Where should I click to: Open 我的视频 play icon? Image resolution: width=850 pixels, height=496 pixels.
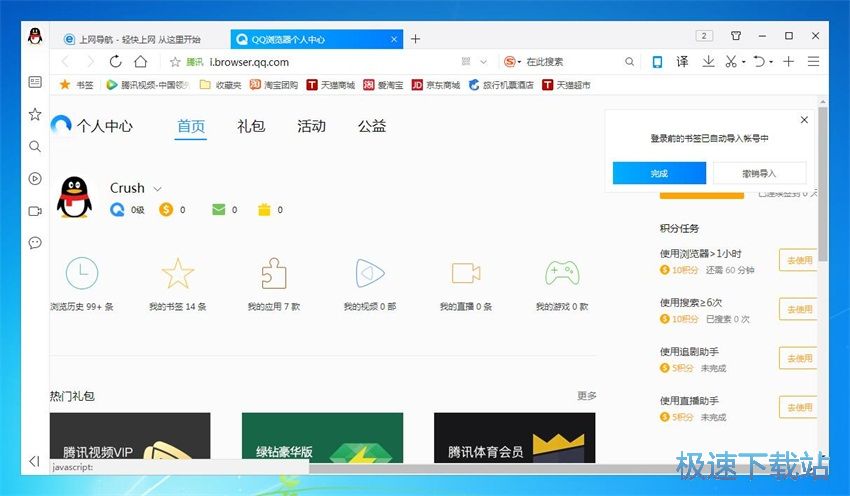[370, 273]
